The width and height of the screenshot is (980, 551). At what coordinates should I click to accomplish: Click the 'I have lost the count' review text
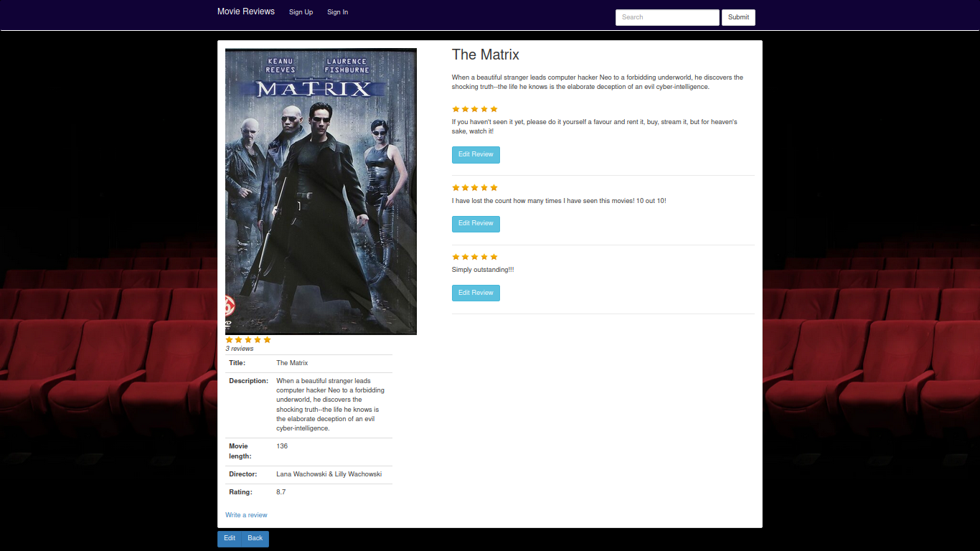[x=559, y=201]
